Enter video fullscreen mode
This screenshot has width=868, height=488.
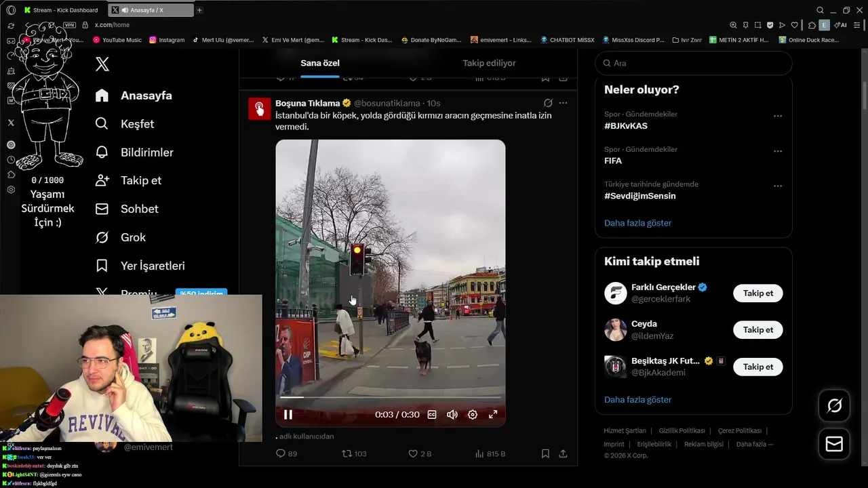click(493, 415)
